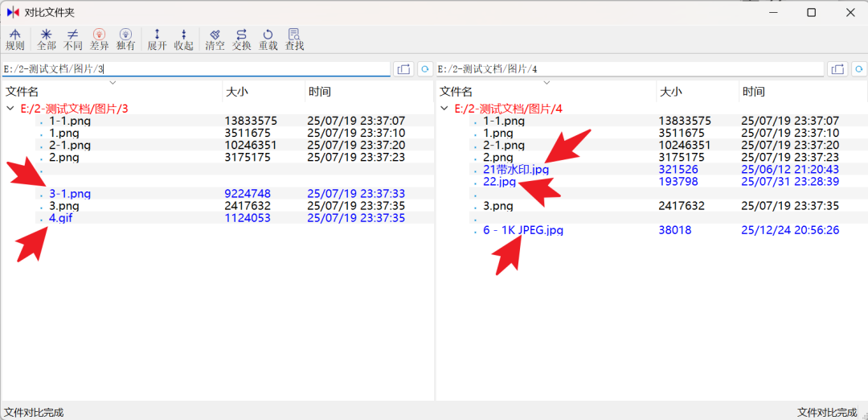Select 3-1.png in the left pane
Viewport: 868px width, 420px height.
pos(70,194)
